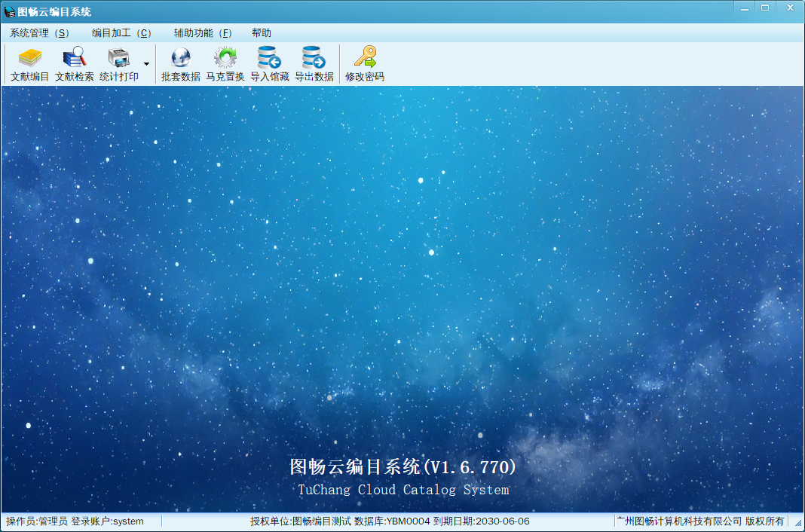
Task: Click the 授权单位 license info in status bar
Action: [x=390, y=521]
